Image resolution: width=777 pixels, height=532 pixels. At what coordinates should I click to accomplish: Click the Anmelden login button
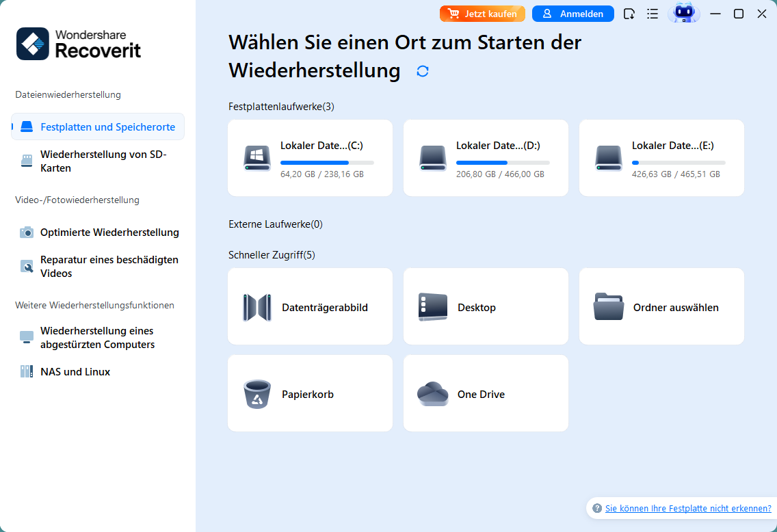click(573, 14)
